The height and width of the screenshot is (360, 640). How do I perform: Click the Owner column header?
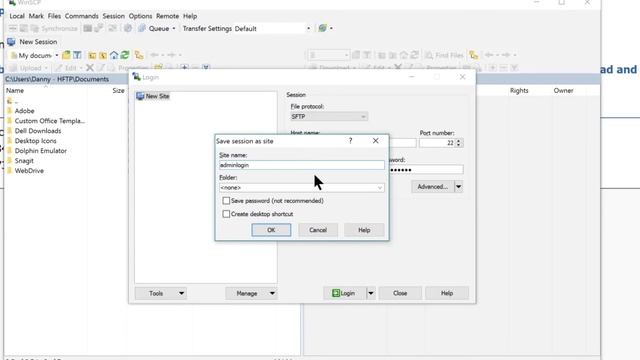(563, 90)
